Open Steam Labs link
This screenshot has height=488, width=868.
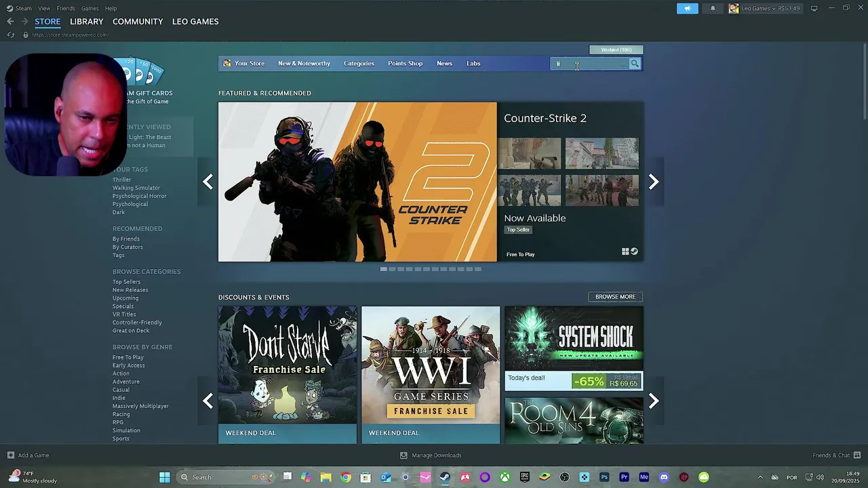click(473, 64)
